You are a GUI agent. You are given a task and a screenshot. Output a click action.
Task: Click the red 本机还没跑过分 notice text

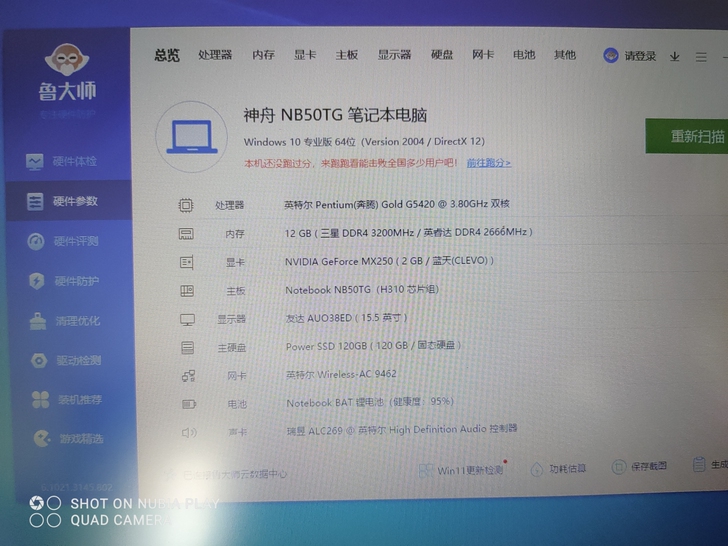351,163
